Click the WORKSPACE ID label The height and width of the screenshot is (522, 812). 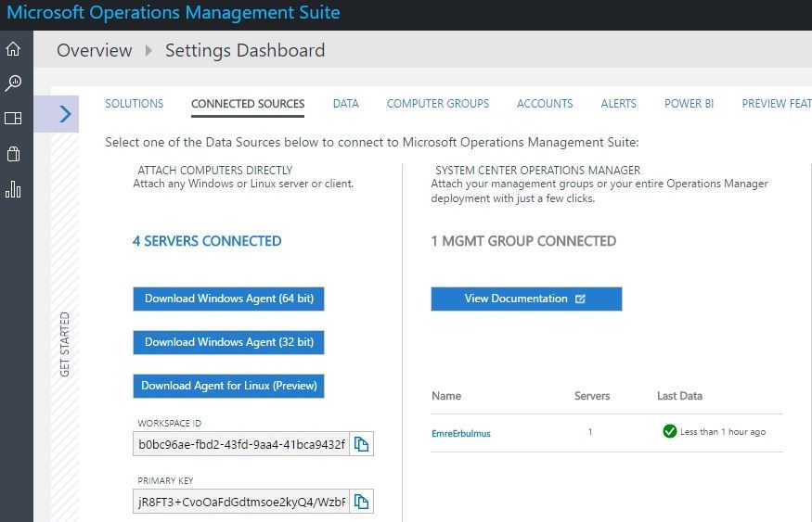(x=169, y=423)
